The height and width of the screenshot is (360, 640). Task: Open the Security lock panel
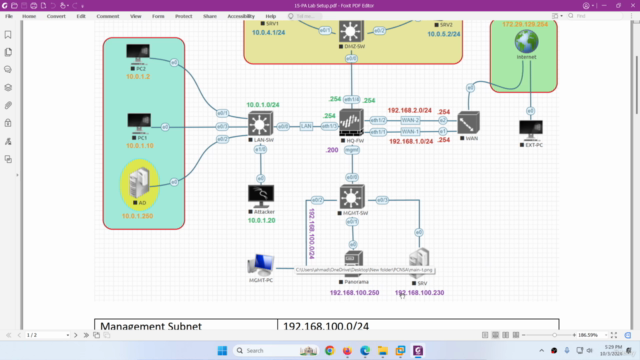[x=8, y=123]
